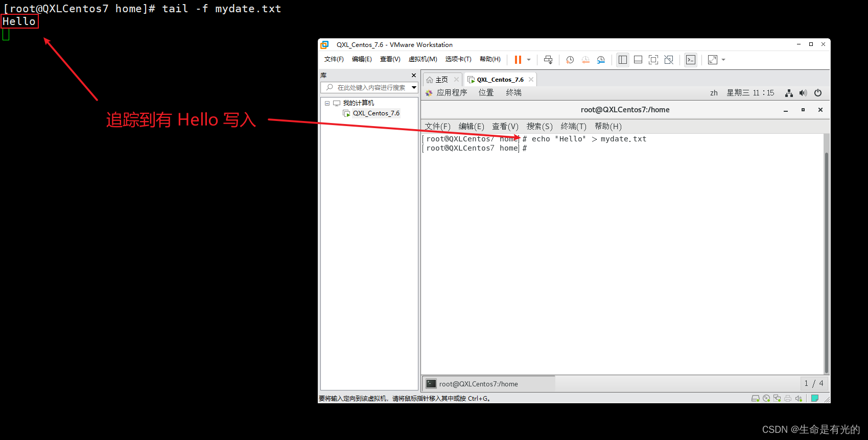Click the printer status icon
The image size is (868, 440).
point(788,399)
